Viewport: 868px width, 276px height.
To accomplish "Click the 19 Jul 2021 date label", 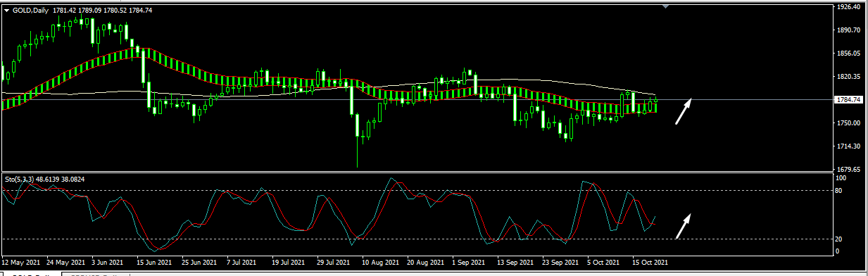I will pos(289,262).
